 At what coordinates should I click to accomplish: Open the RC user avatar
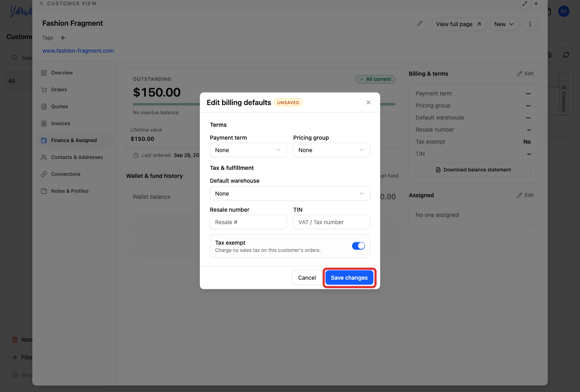(x=564, y=11)
